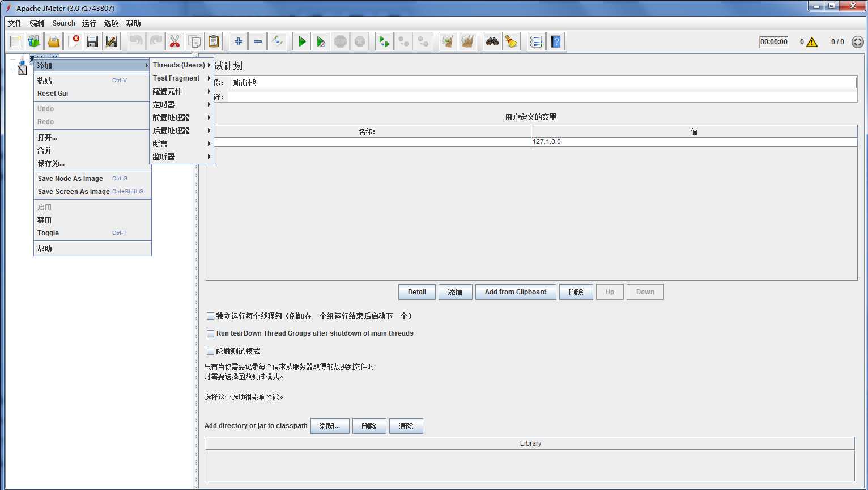Start the test with green play icon
868x490 pixels.
click(301, 41)
